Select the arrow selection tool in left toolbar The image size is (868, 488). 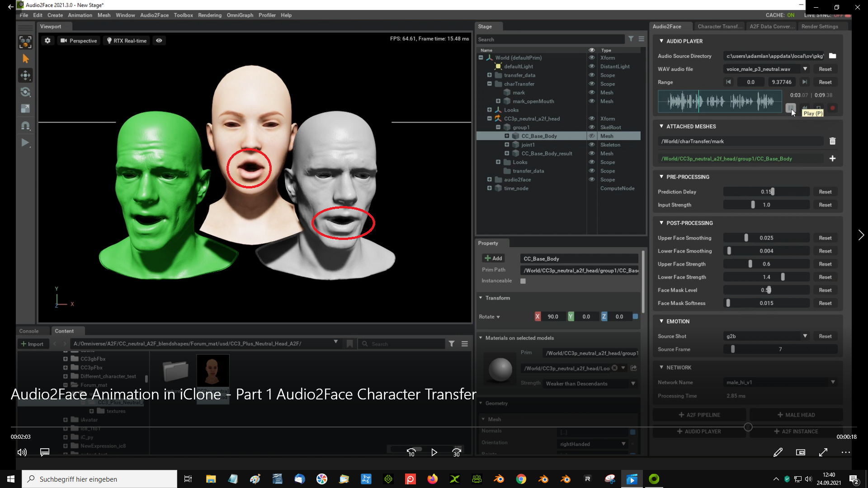click(x=25, y=59)
